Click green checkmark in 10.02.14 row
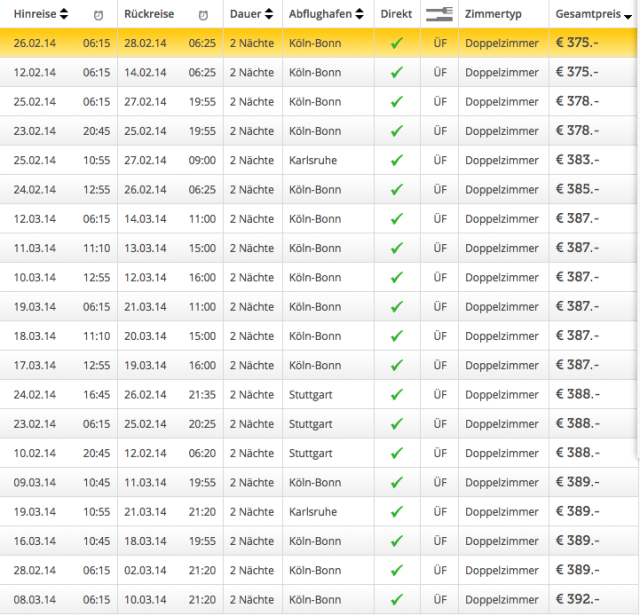 coord(397,453)
